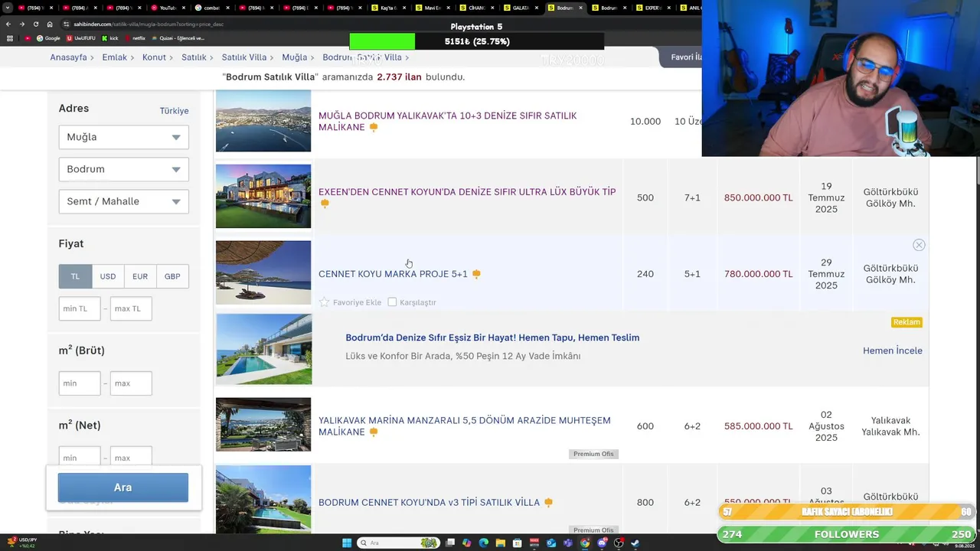This screenshot has height=551, width=980.
Task: Open the tab search dropdown arrow
Action: [x=8, y=8]
